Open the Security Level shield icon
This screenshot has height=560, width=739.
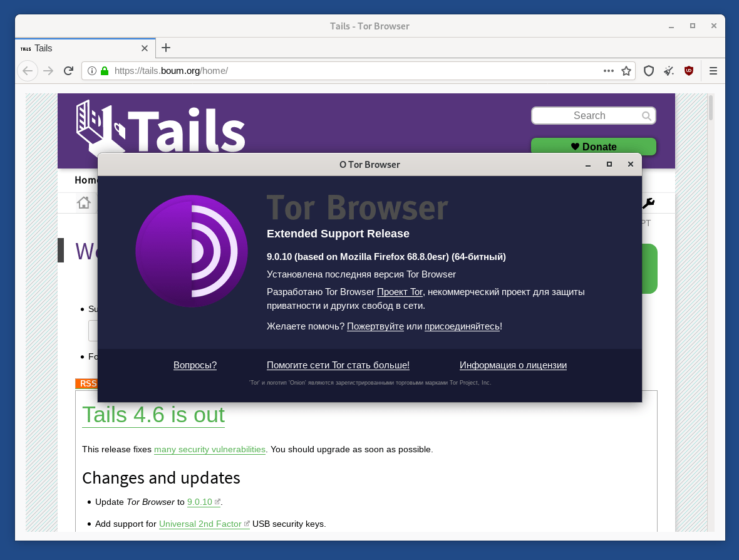649,71
